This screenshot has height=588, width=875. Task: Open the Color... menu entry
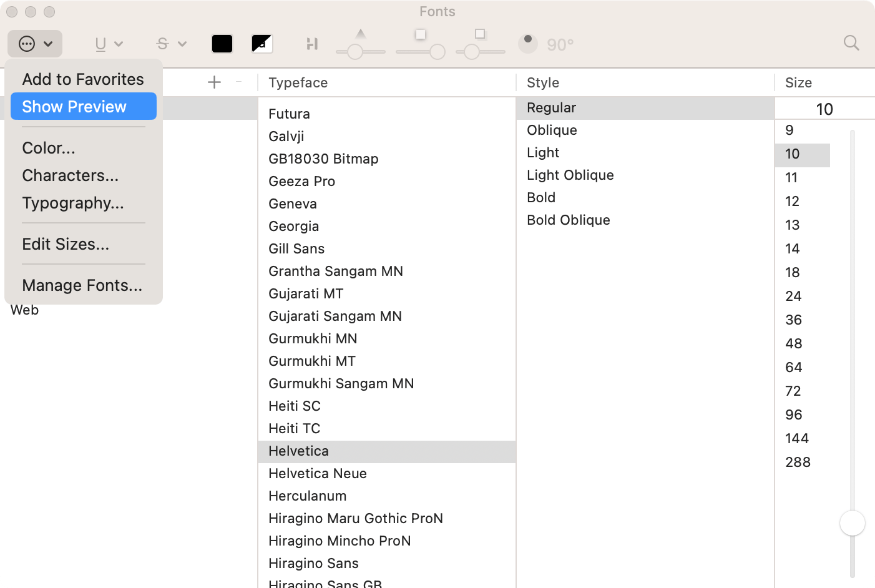(x=84, y=148)
